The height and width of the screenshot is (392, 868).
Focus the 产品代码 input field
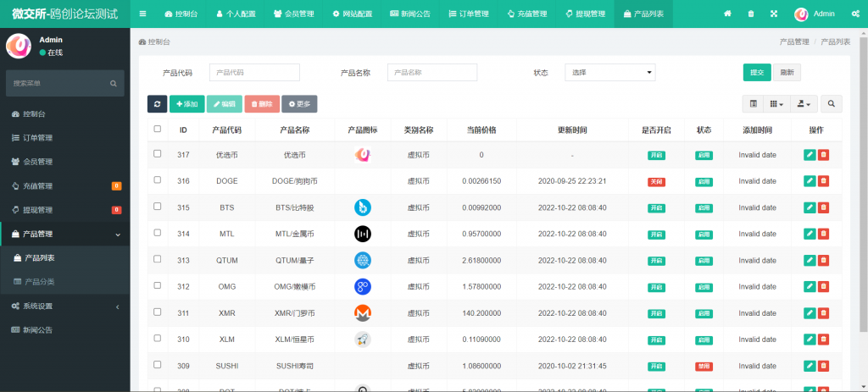(x=254, y=73)
